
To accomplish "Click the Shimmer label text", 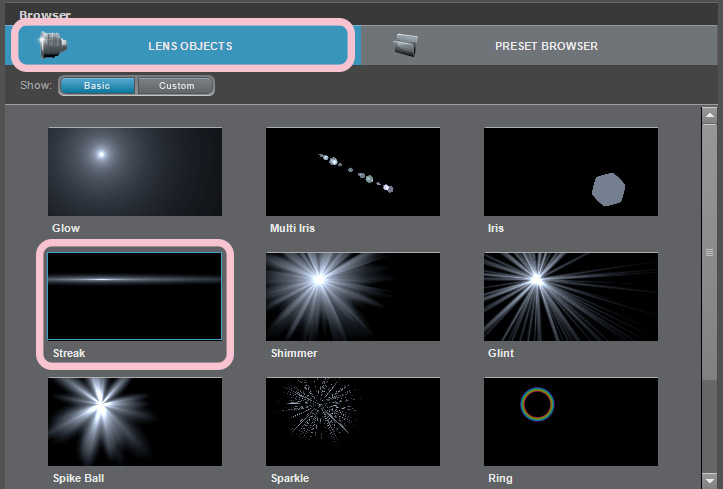I will 294,353.
